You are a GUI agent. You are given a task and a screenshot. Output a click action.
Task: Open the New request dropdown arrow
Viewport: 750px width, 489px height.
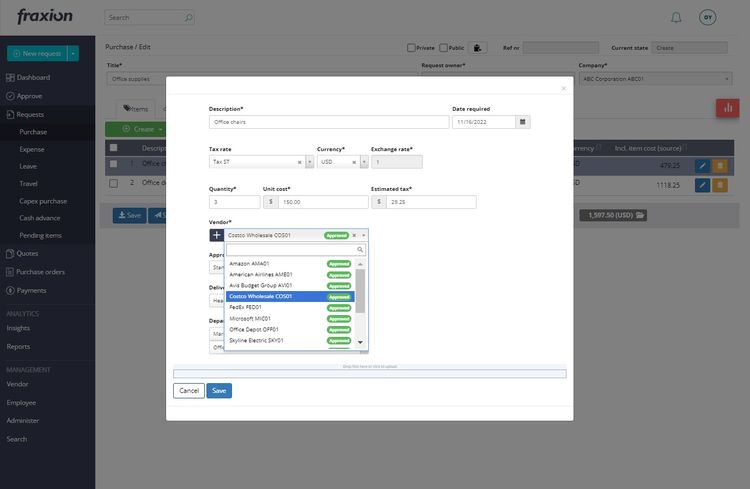click(x=73, y=54)
